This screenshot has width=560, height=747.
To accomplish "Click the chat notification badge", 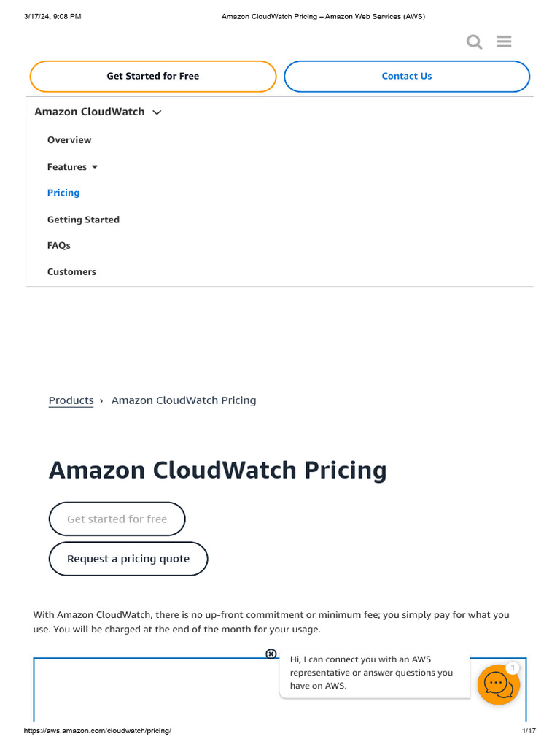I will pyautogui.click(x=513, y=667).
